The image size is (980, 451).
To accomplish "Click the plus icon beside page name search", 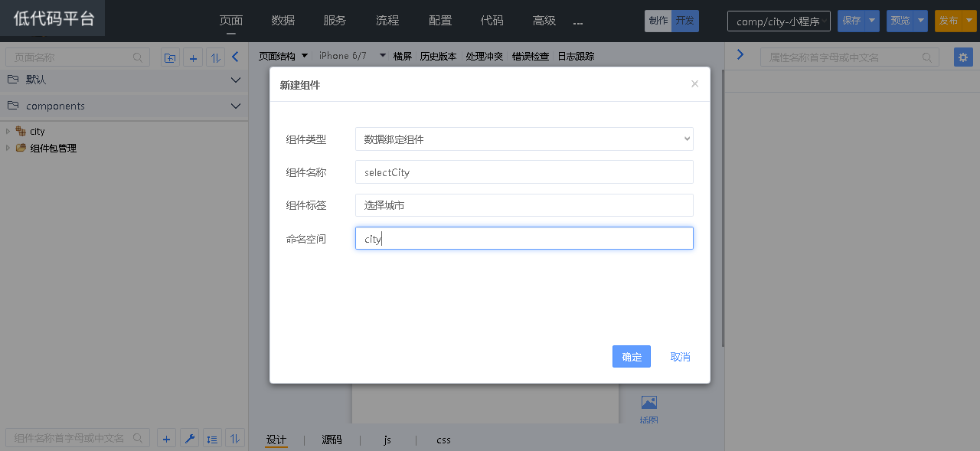I will (x=193, y=57).
